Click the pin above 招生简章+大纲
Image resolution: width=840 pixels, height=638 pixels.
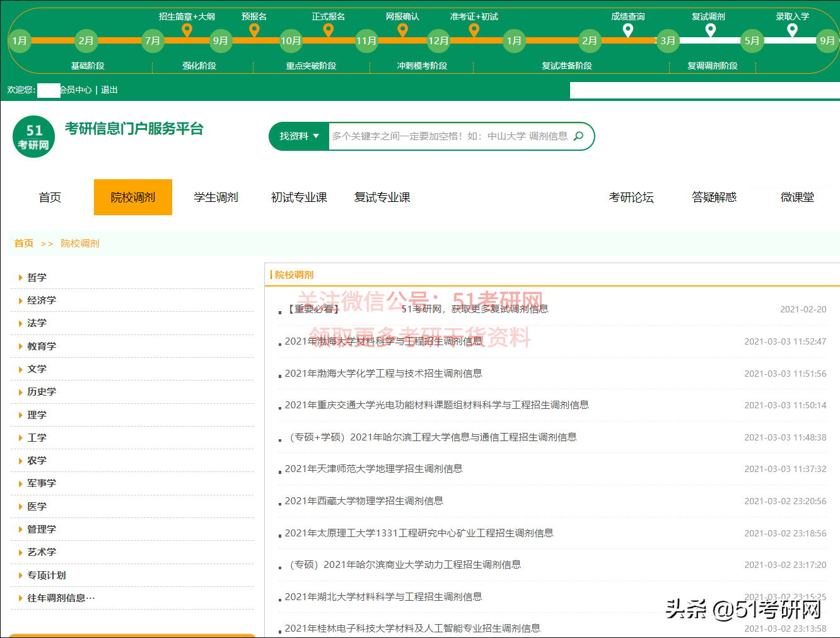click(x=187, y=30)
